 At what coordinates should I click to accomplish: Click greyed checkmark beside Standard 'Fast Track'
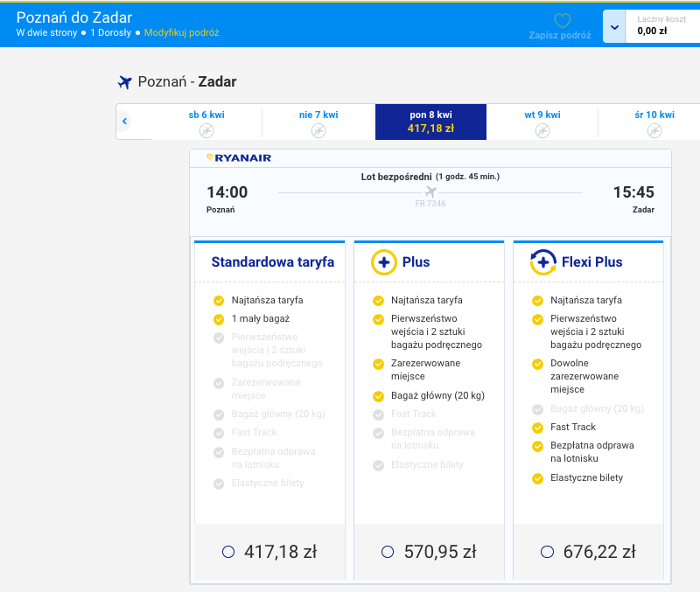pos(219,433)
